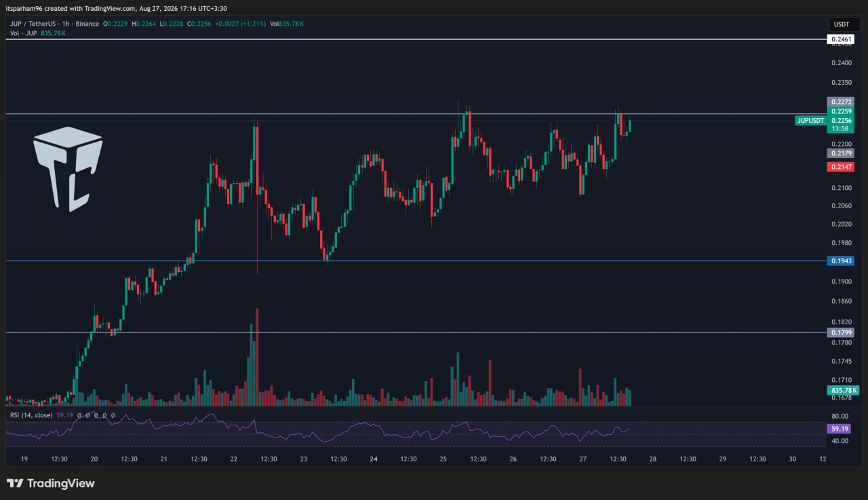
Task: Click date 27 on the time axis
Action: click(583, 459)
